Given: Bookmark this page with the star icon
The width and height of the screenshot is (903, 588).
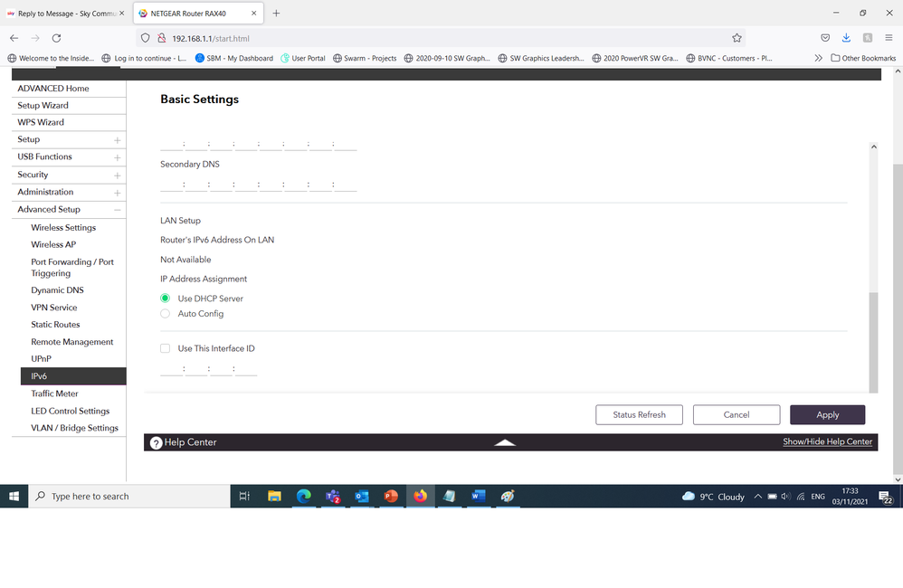Looking at the screenshot, I should (x=737, y=38).
